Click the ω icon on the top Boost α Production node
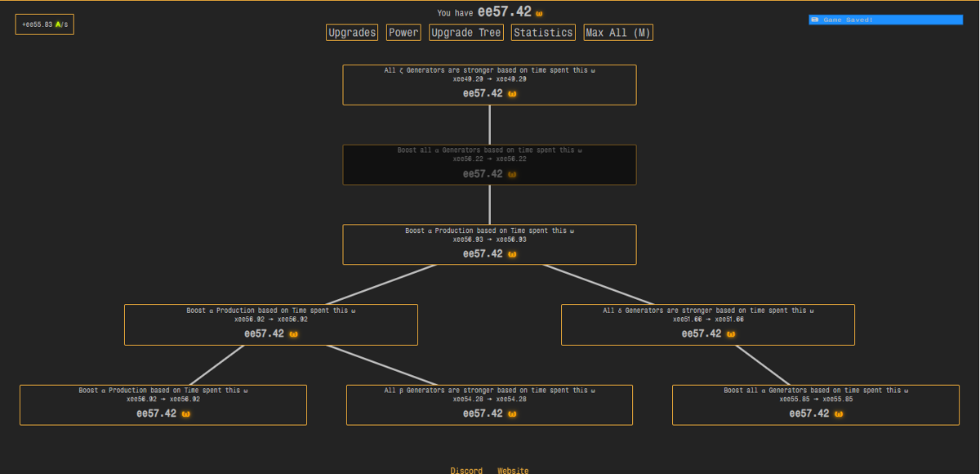Screen dimensions: 980x474 click(x=512, y=254)
